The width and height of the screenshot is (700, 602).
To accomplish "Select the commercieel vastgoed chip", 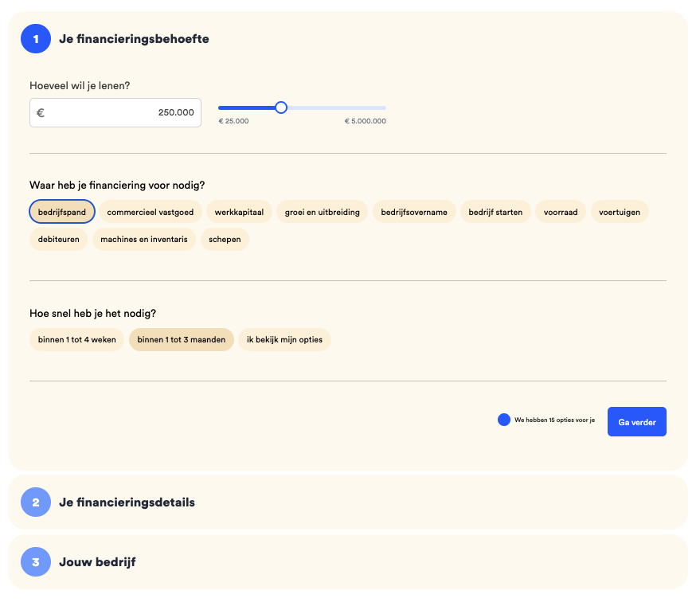I will (151, 212).
